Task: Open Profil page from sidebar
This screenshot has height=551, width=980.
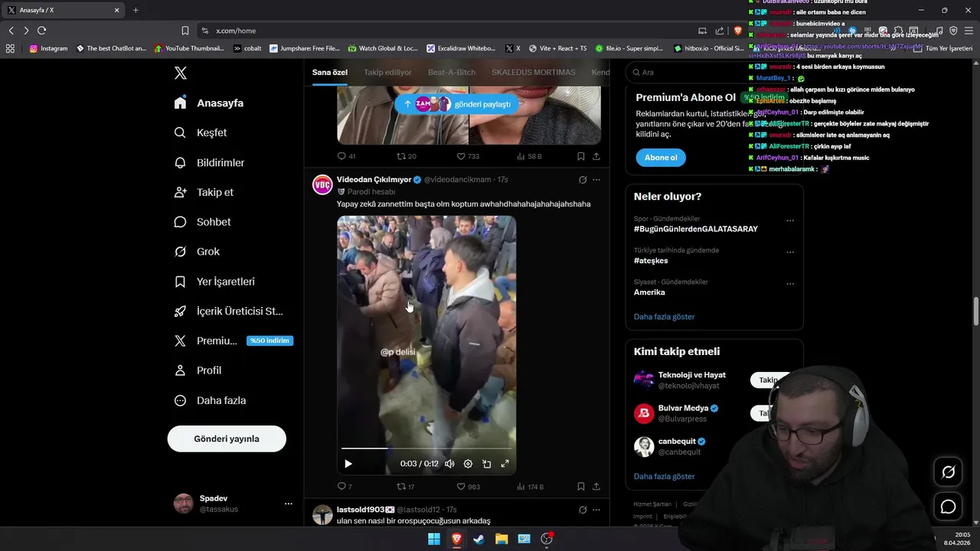Action: (198, 370)
